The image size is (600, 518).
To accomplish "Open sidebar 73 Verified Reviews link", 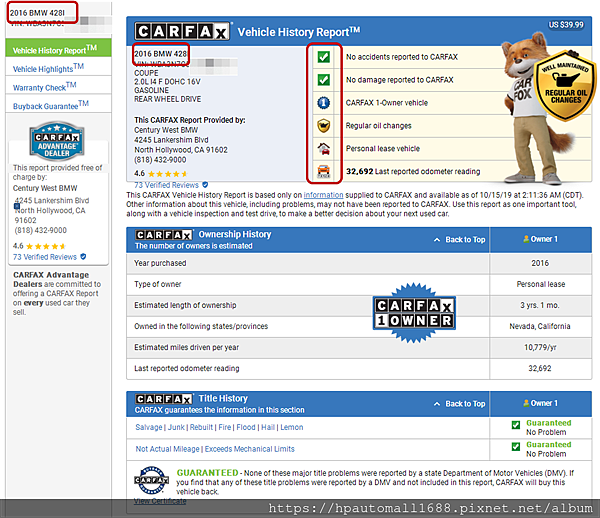I will point(45,257).
